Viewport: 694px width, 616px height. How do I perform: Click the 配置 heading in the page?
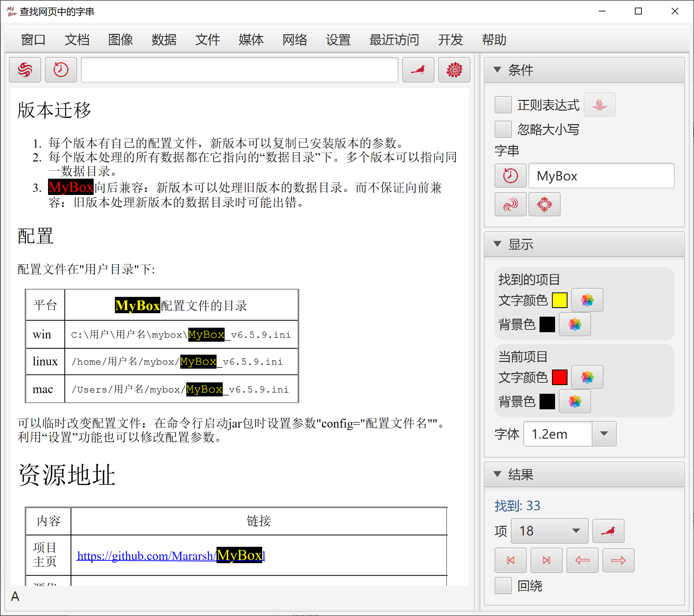coord(36,236)
